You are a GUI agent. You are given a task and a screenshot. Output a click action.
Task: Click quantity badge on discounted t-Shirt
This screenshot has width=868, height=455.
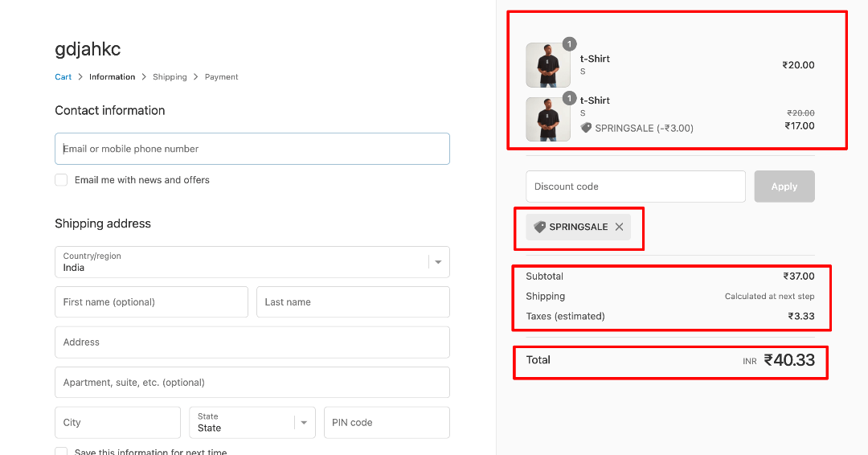coord(569,99)
